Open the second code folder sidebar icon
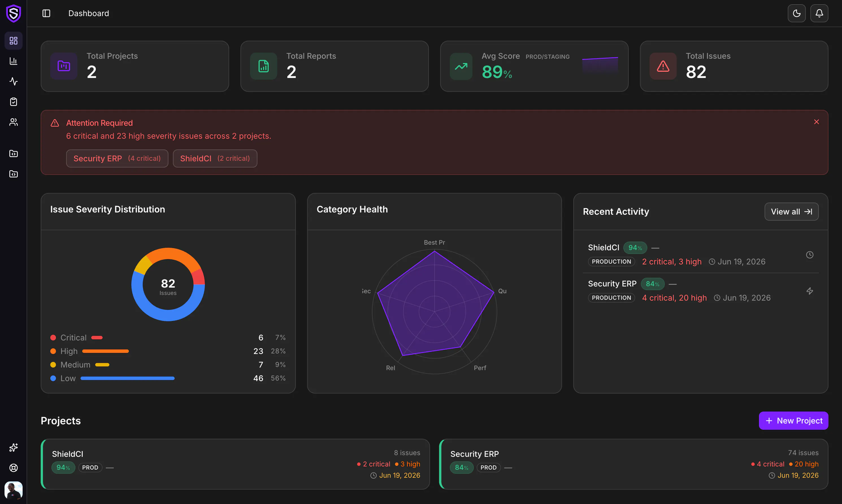Screen dimensions: 842x504 (x=14, y=174)
